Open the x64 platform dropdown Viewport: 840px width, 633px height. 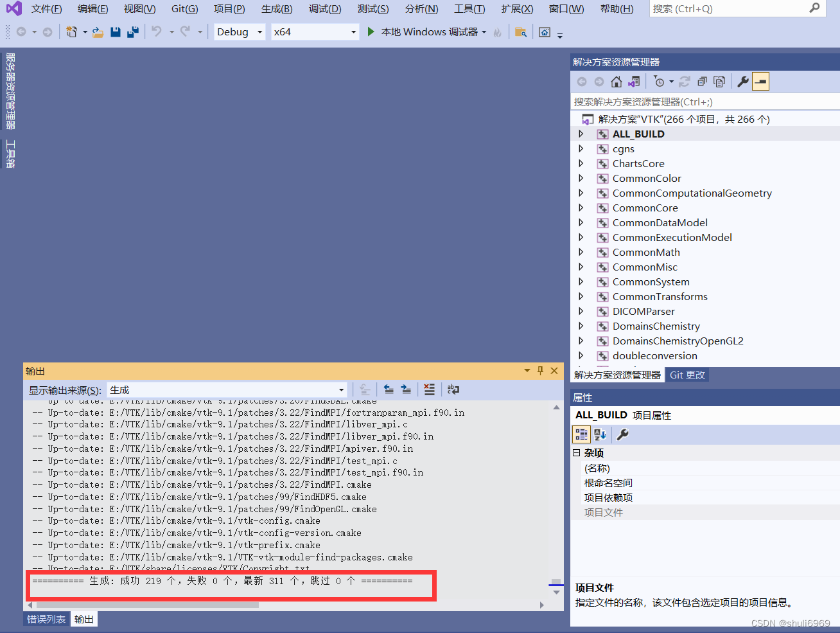pyautogui.click(x=353, y=32)
